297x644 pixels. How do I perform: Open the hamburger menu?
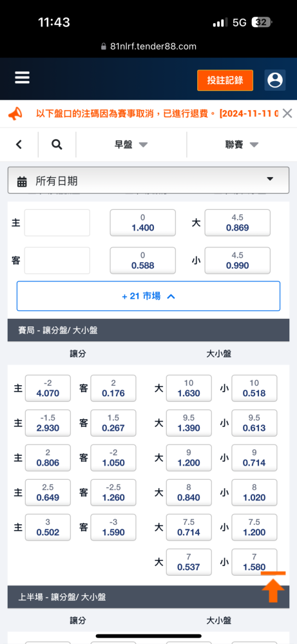(22, 78)
